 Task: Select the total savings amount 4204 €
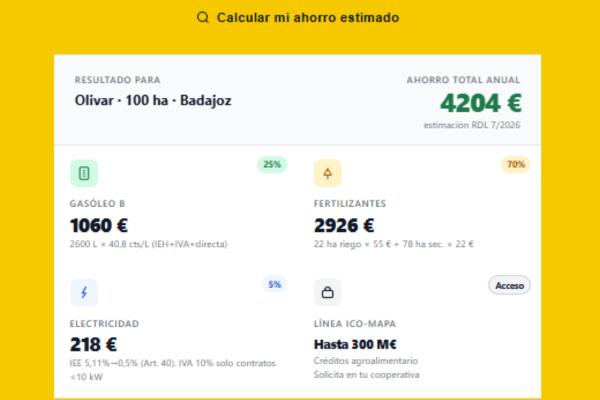(482, 103)
